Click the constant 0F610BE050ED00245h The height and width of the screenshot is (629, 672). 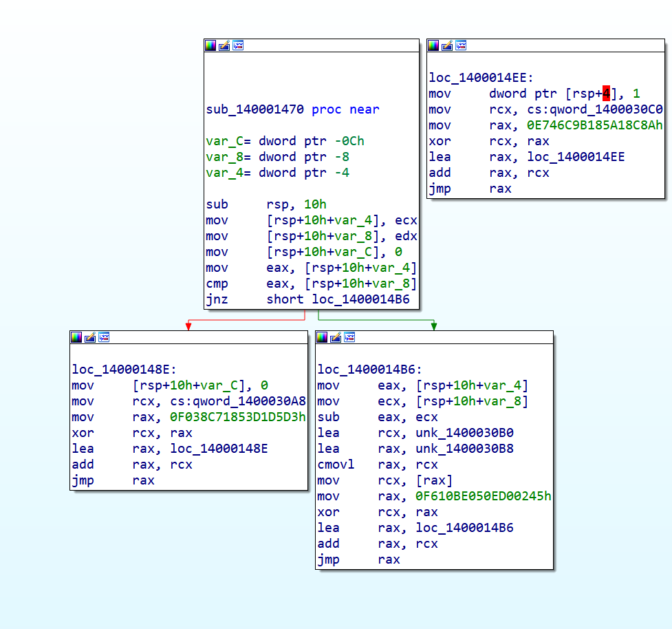[484, 496]
